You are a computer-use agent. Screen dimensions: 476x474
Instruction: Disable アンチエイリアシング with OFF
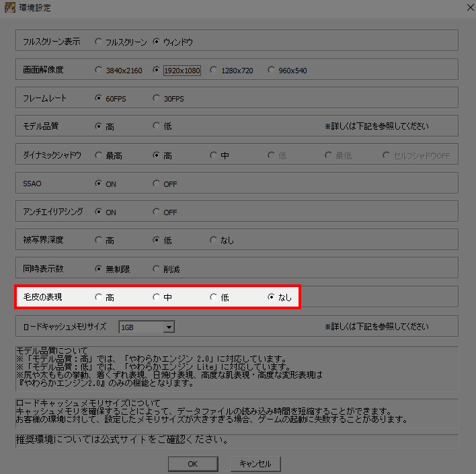(x=157, y=212)
